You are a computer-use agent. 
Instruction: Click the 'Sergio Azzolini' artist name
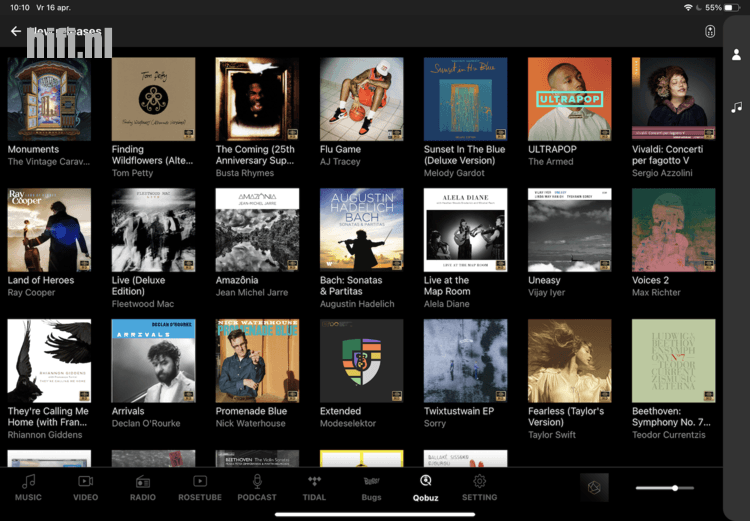point(662,173)
